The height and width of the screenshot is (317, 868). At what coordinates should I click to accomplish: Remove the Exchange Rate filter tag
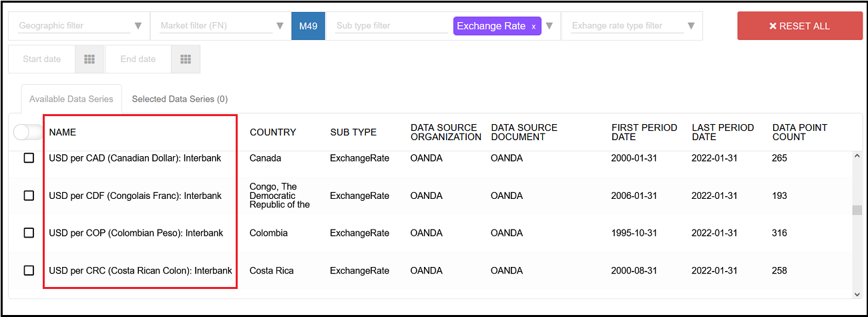[x=533, y=27]
